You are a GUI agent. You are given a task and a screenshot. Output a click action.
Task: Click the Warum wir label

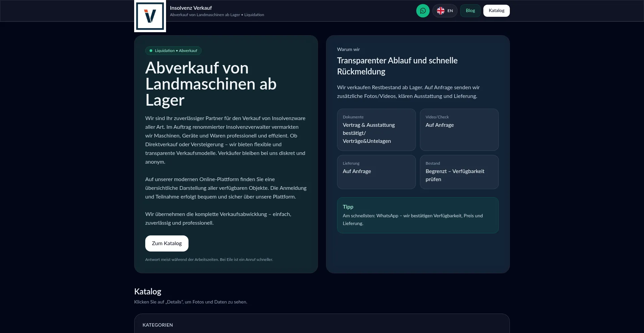[348, 49]
